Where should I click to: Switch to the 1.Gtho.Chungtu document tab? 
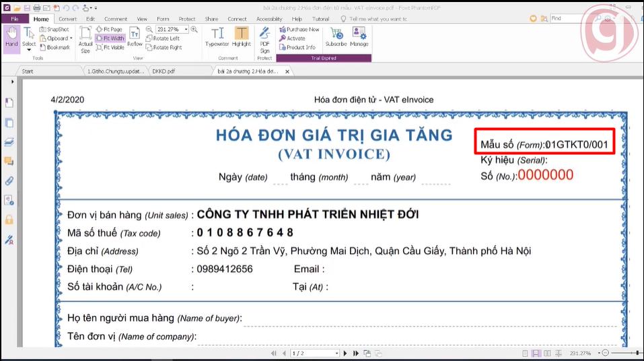116,71
